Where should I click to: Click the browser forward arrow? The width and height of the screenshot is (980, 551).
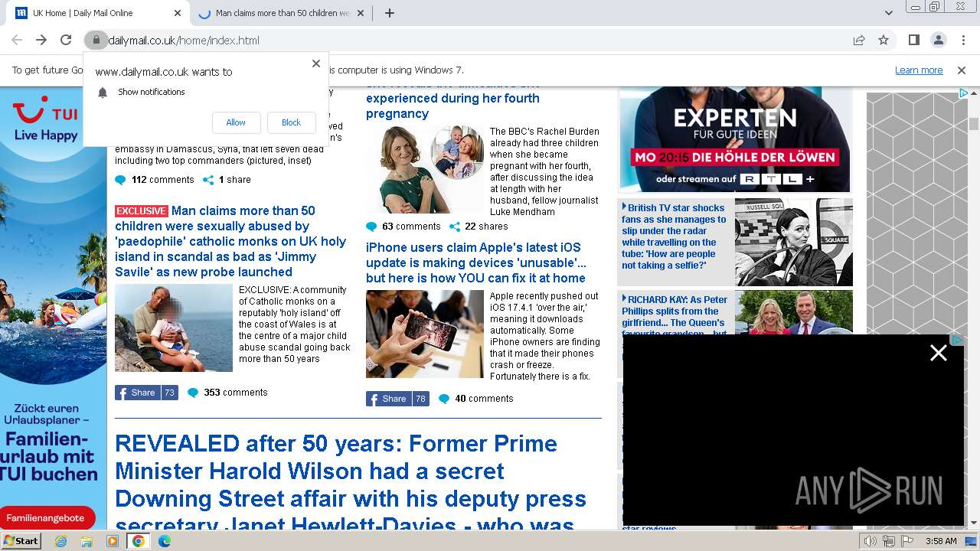click(41, 40)
